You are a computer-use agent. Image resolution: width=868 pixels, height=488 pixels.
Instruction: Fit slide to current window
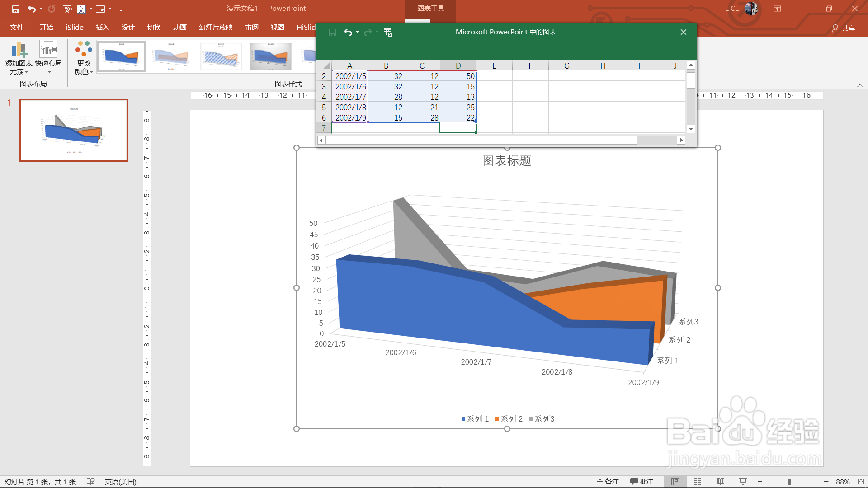pyautogui.click(x=861, y=482)
